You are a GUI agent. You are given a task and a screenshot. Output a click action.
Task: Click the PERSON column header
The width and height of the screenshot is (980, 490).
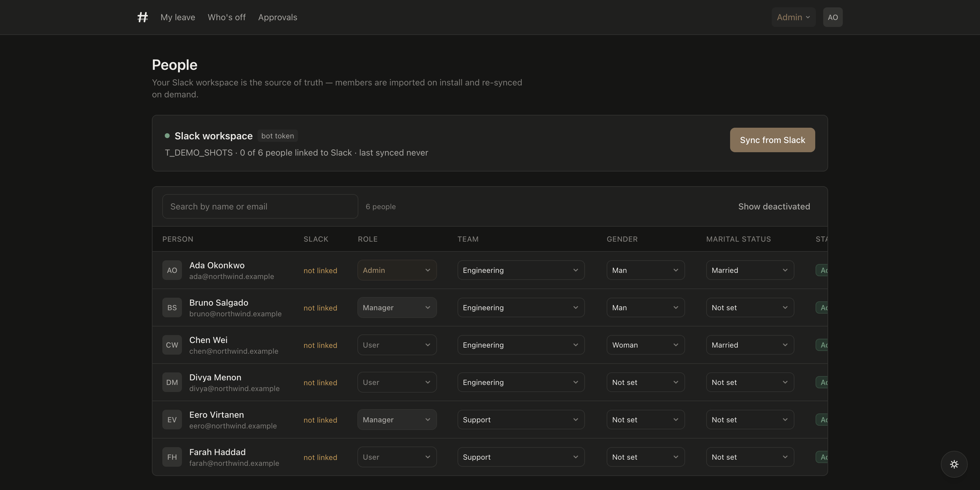[x=178, y=239]
